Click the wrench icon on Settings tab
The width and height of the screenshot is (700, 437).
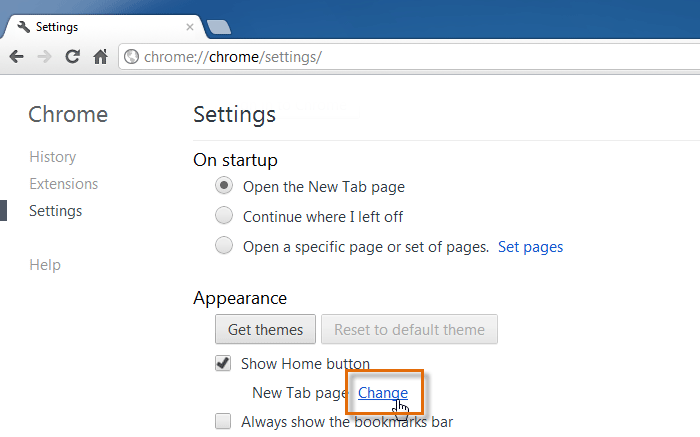pos(23,27)
